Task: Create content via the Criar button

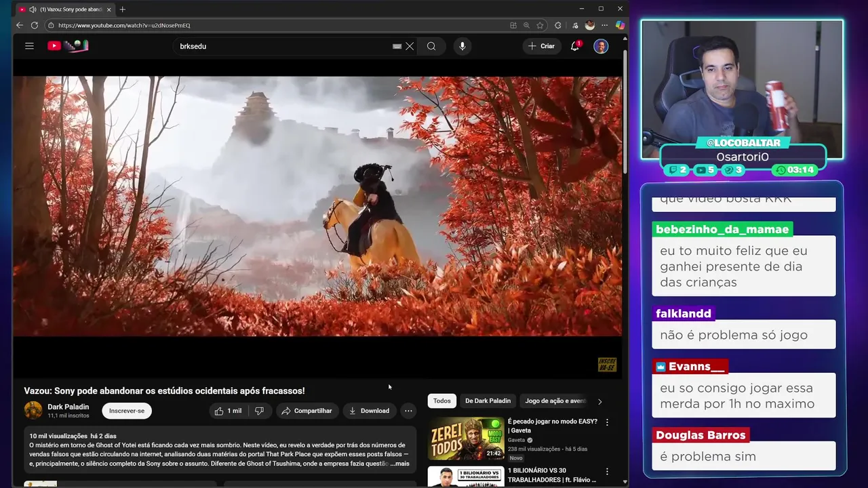Action: 541,46
